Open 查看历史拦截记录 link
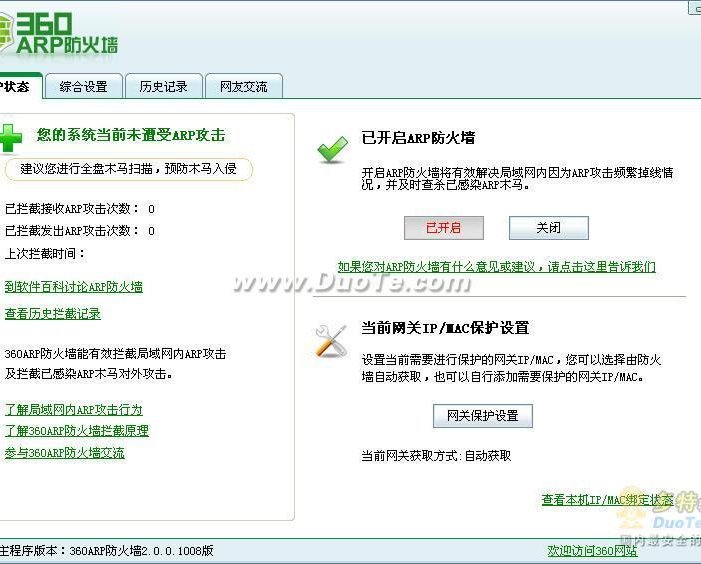 53,314
